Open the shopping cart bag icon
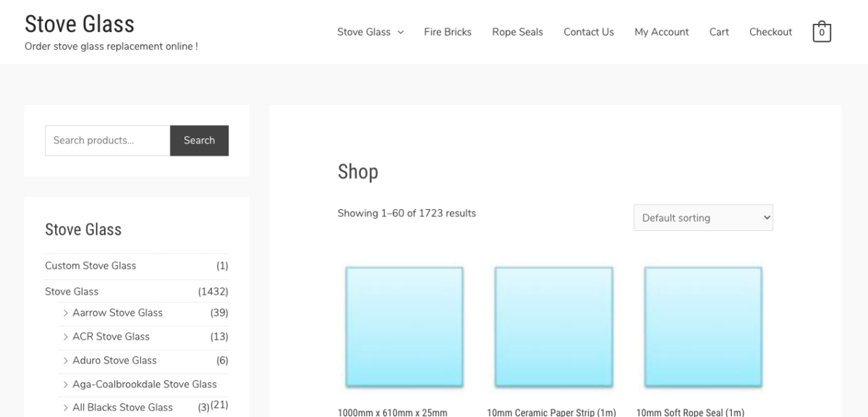 tap(821, 32)
